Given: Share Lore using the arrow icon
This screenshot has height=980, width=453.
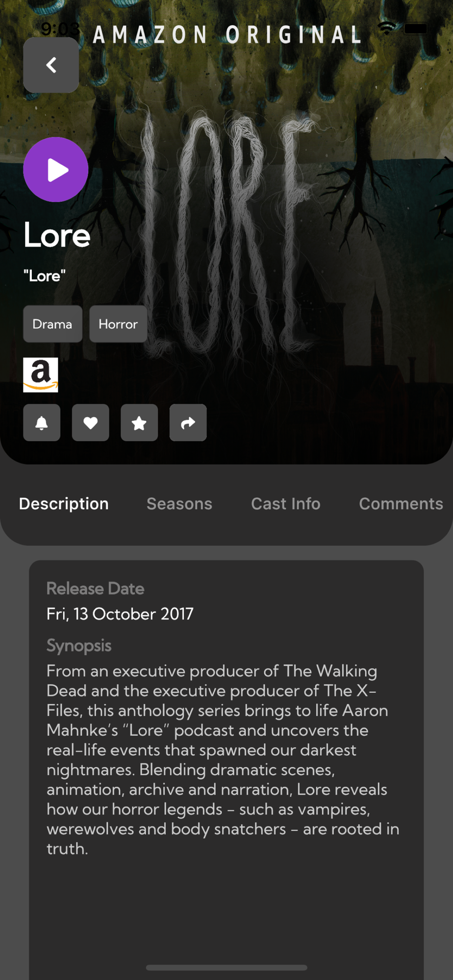Looking at the screenshot, I should tap(188, 423).
